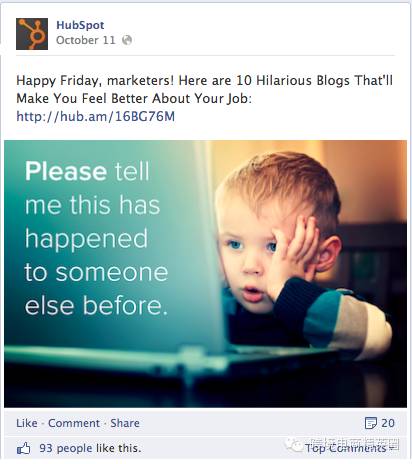
Task: Follow the hub.am/16BG76M link
Action: pos(96,116)
